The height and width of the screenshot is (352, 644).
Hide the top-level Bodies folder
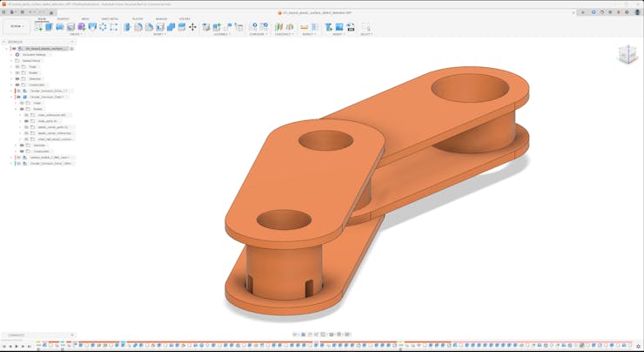point(17,72)
